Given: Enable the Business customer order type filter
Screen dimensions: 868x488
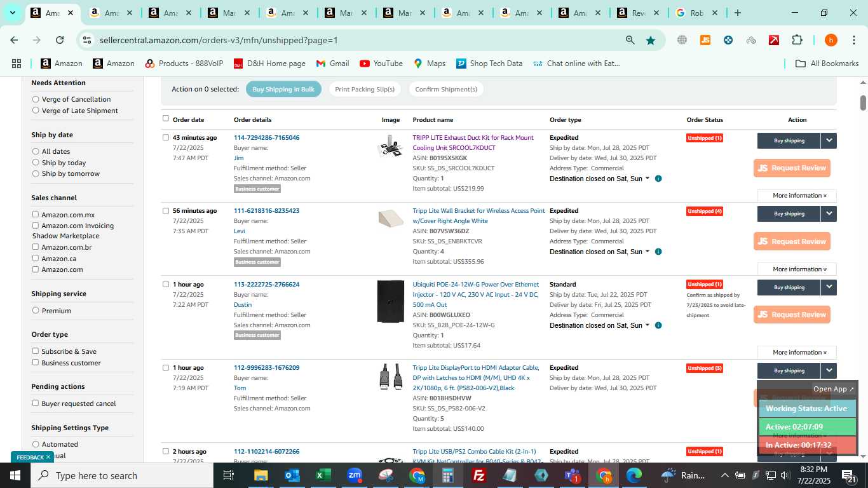Looking at the screenshot, I should pos(36,363).
